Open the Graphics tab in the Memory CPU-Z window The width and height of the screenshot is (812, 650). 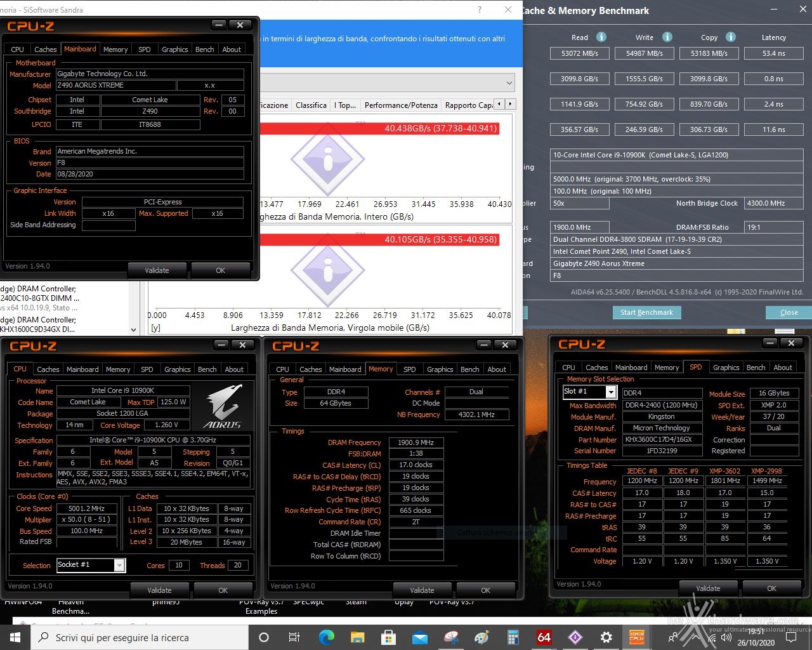coord(440,369)
